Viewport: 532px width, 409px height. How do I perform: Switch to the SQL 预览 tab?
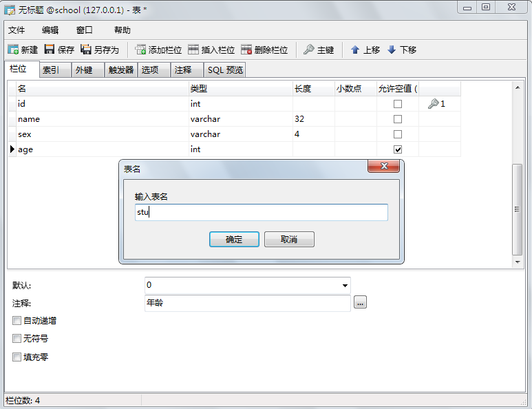point(224,70)
